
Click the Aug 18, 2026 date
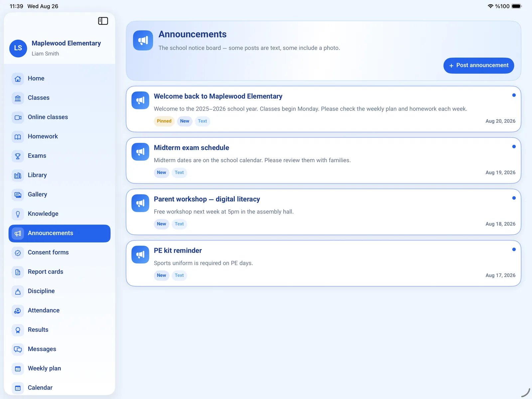[500, 224]
